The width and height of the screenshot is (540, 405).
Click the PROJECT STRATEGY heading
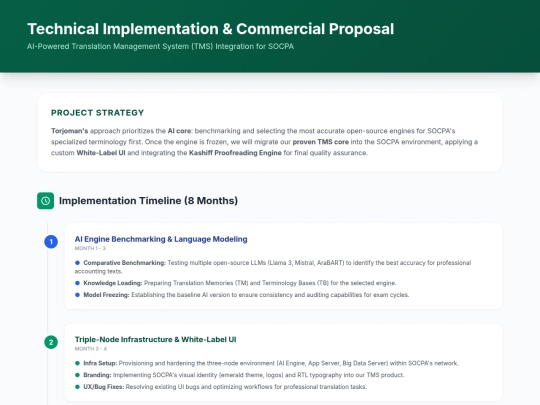pos(97,113)
